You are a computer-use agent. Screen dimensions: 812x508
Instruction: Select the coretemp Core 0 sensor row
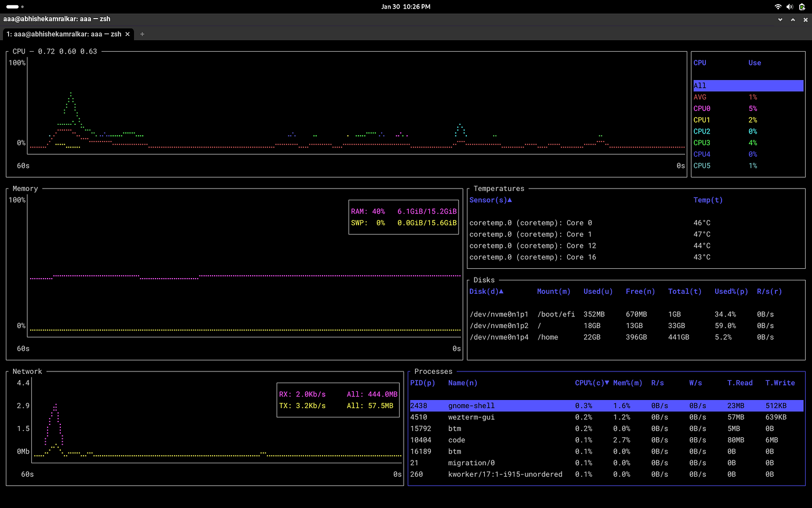[636, 223]
